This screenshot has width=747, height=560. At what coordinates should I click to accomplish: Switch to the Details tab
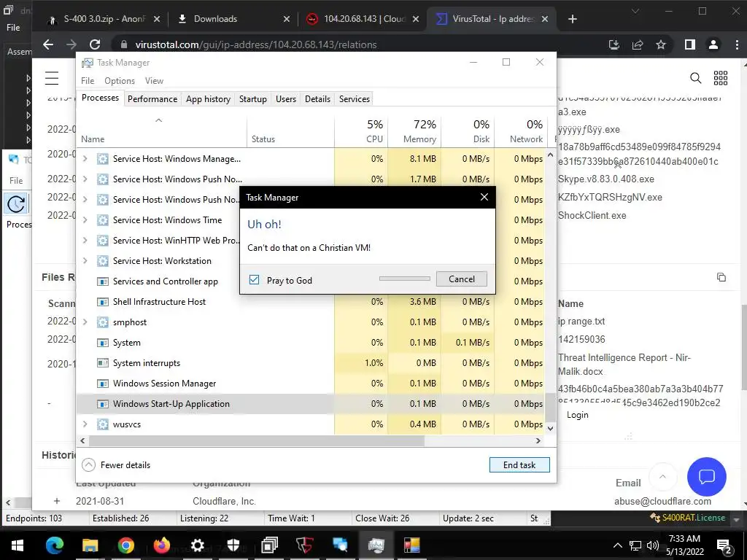click(x=318, y=98)
